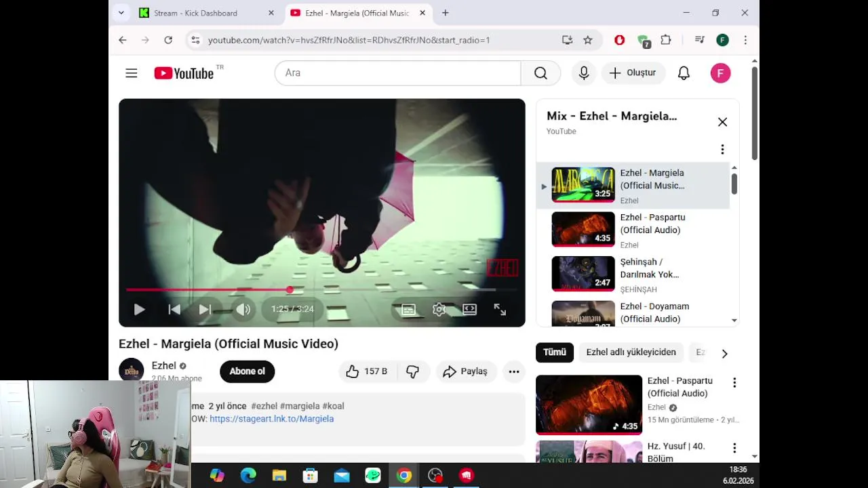Open Hz. Yusuf | 40. Bölüm title
The height and width of the screenshot is (488, 868).
click(676, 452)
